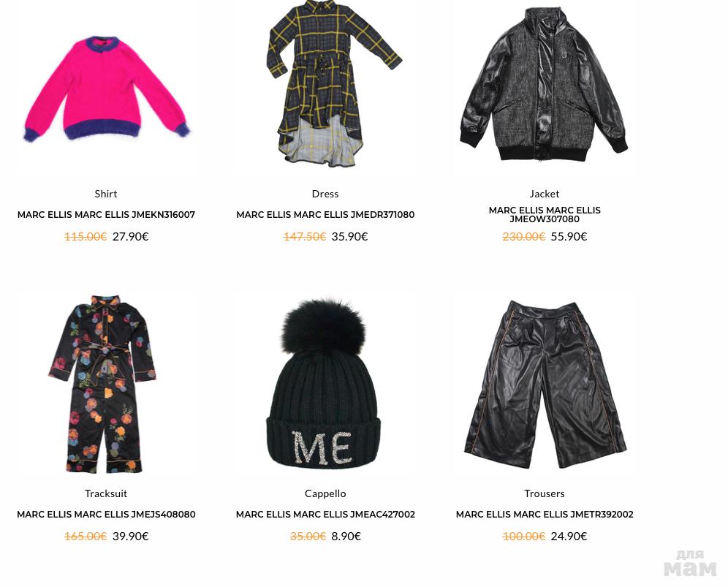Open the pink fuzzy sweater product image

tap(106, 89)
